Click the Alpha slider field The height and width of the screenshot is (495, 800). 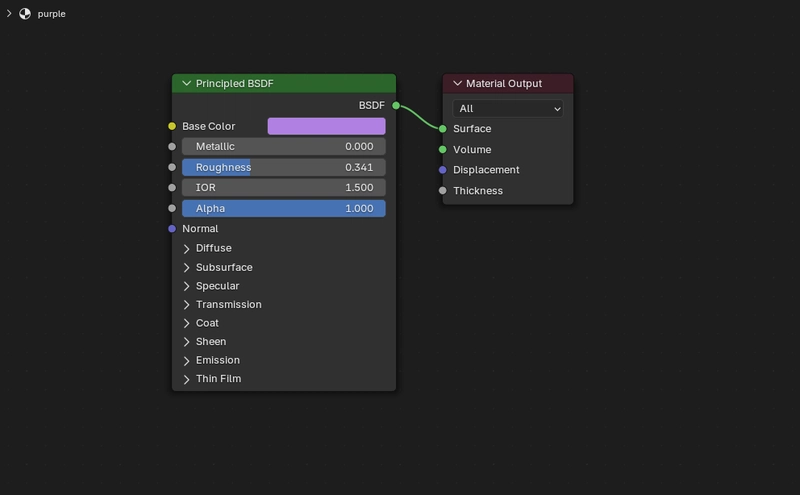point(284,208)
